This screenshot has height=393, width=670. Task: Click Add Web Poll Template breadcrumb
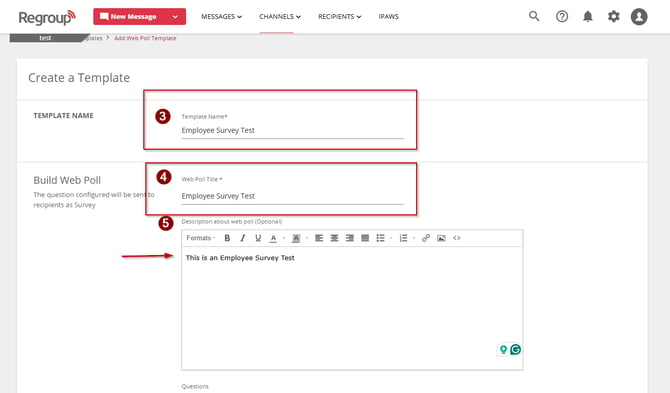pos(145,38)
